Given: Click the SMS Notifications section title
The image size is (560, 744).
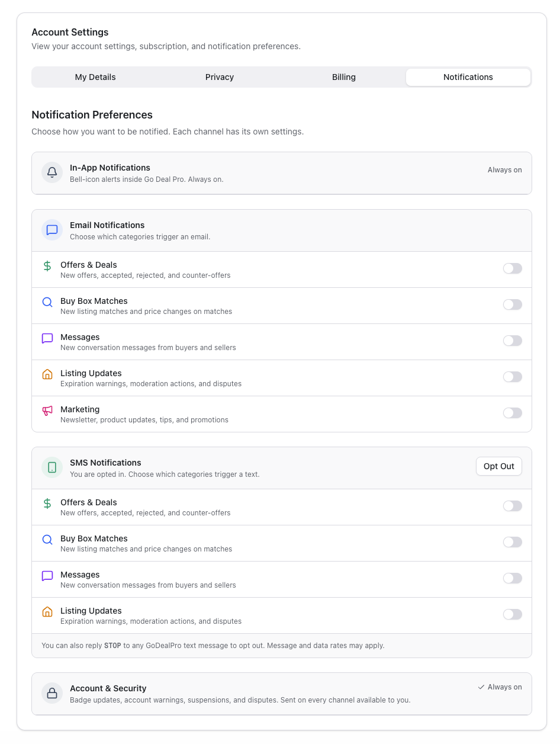Looking at the screenshot, I should pyautogui.click(x=105, y=463).
